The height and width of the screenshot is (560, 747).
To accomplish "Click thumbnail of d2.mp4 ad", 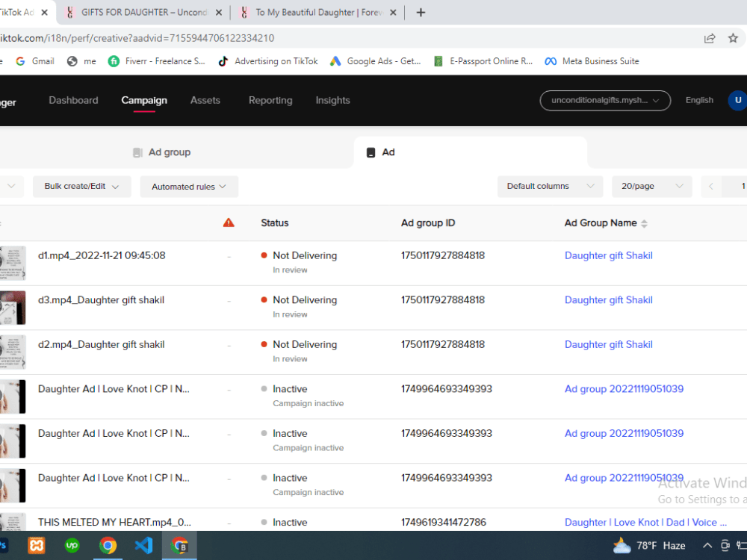I will (x=13, y=352).
